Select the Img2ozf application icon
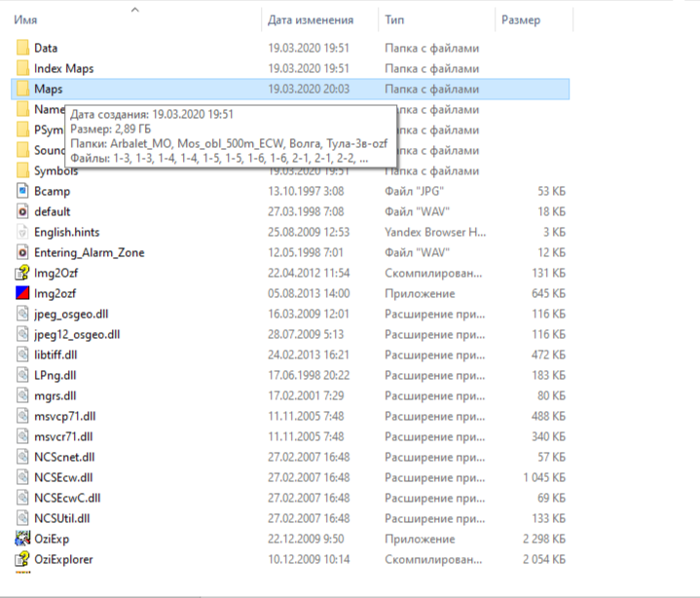Viewport: 700px width, 598px height. pos(22,293)
